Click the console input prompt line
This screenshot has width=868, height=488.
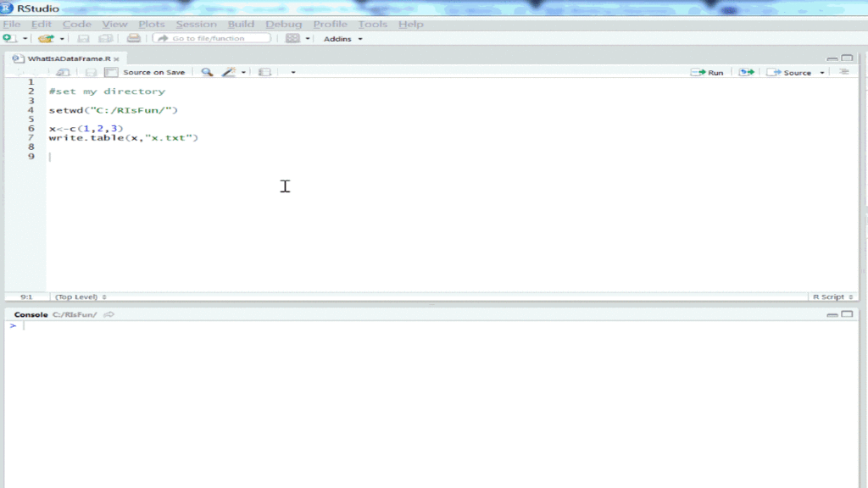click(x=431, y=326)
